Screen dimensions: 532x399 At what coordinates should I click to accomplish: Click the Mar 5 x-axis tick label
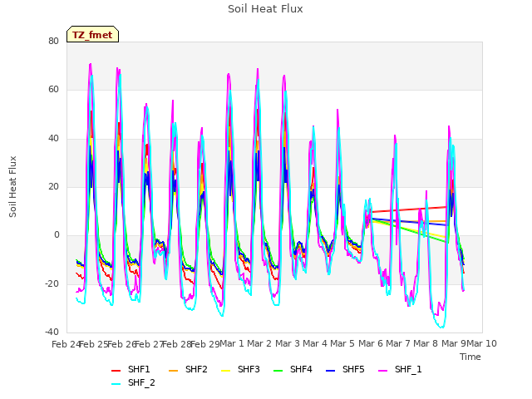pyautogui.click(x=342, y=343)
